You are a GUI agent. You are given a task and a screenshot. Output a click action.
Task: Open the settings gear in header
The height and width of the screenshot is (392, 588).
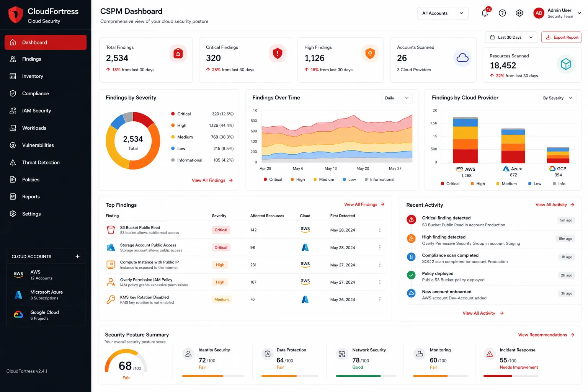519,13
